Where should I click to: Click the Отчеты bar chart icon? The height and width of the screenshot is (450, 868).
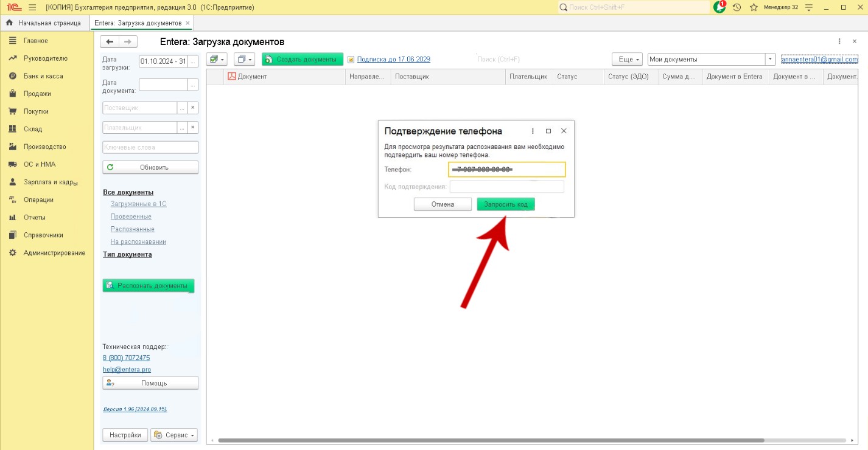pyautogui.click(x=12, y=217)
